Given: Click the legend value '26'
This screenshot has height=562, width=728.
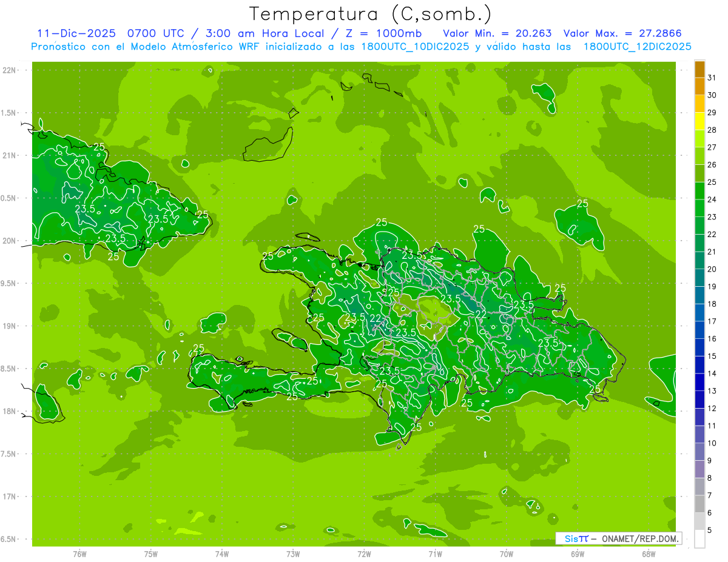Looking at the screenshot, I should coord(712,165).
